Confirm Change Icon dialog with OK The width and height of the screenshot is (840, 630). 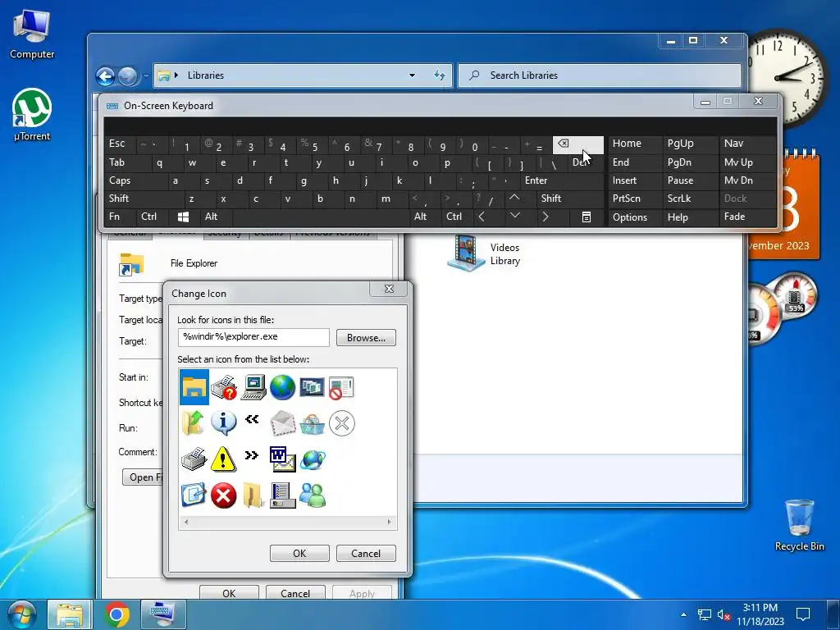pyautogui.click(x=299, y=554)
